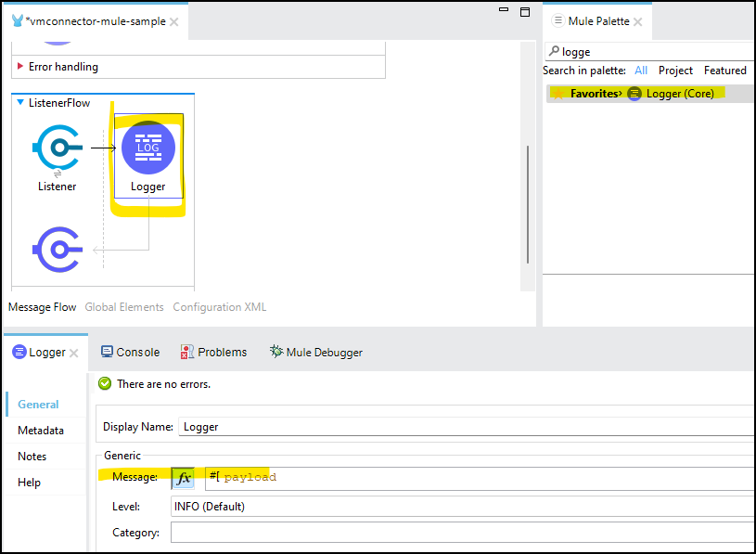Screen dimensions: 756x554
Task: Switch to the Console tab
Action: pos(130,352)
